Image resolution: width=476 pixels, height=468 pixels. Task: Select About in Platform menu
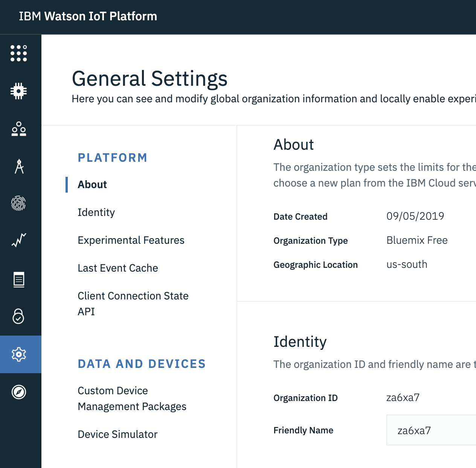(x=92, y=185)
